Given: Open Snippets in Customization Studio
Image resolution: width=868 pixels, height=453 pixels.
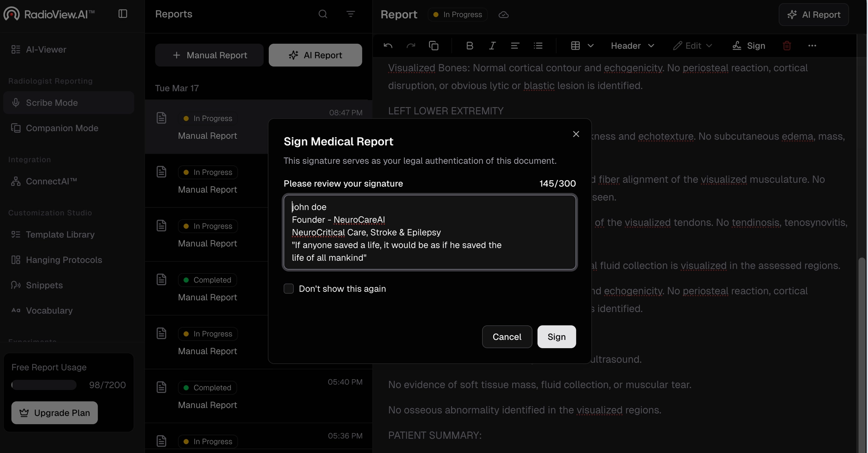Looking at the screenshot, I should tap(69, 285).
